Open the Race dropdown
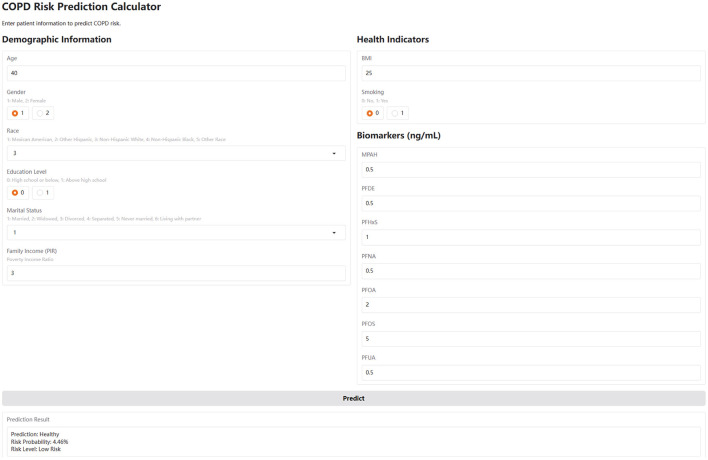 click(176, 153)
